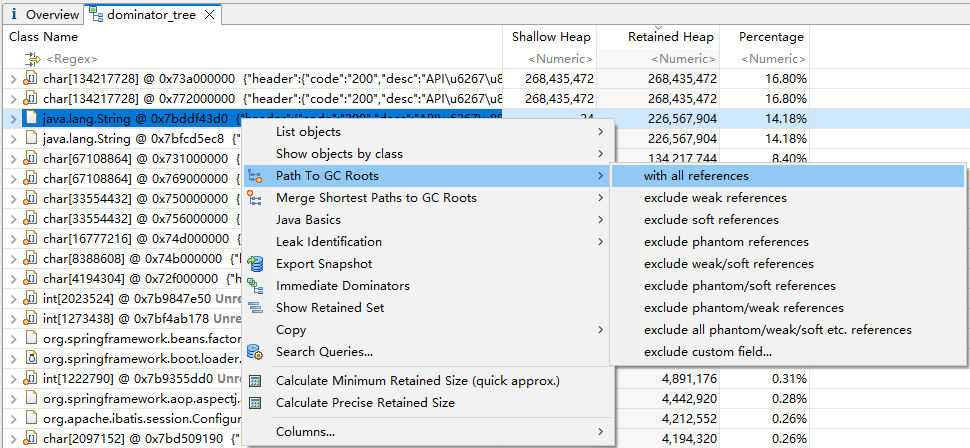Viewport: 970px width, 448px height.
Task: Sort by Class Name column header
Action: [x=252, y=37]
